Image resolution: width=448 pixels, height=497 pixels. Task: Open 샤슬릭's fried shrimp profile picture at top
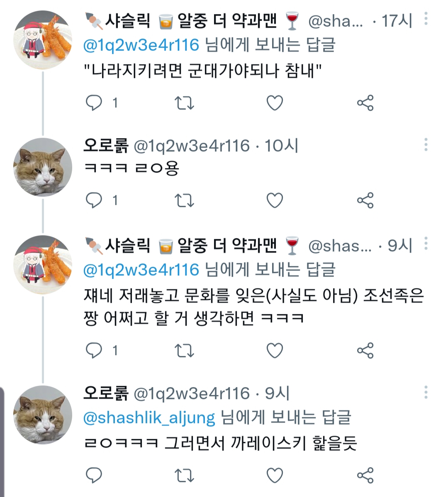[x=43, y=40]
